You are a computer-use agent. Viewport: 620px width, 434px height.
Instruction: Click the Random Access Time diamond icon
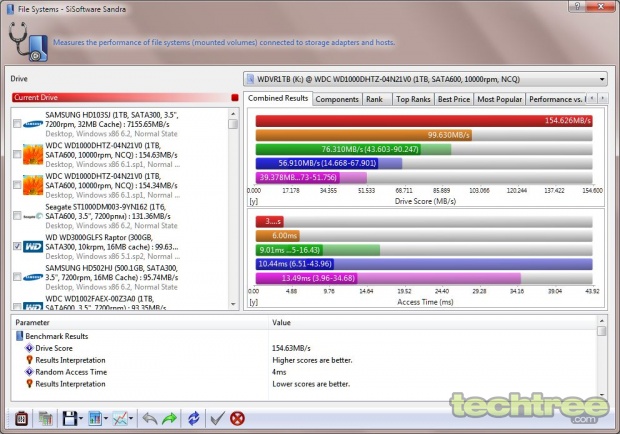(29, 372)
